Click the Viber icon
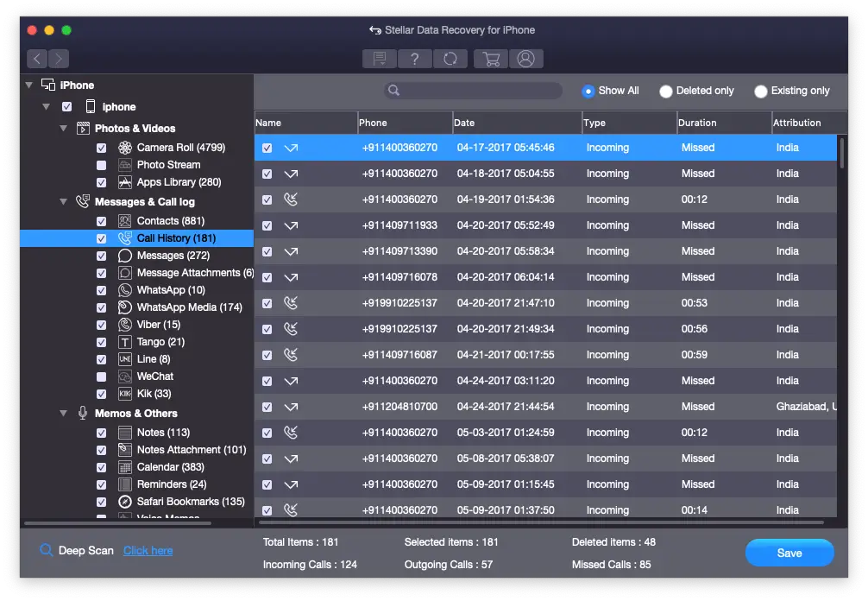The width and height of the screenshot is (868, 601). click(x=125, y=325)
